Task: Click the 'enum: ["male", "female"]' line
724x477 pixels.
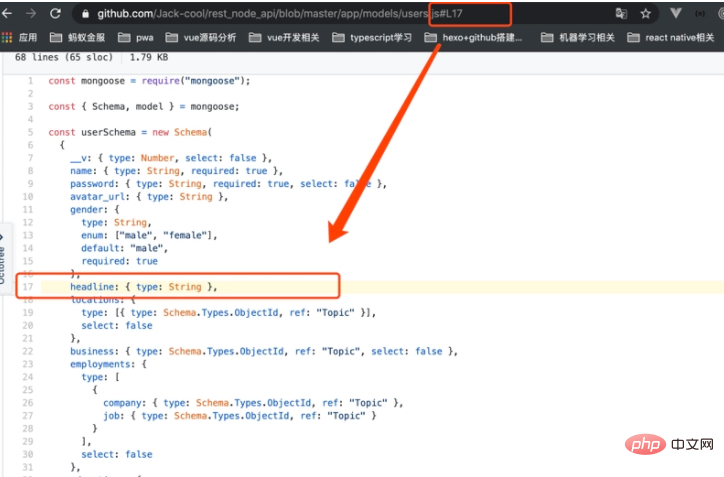Action: pyautogui.click(x=149, y=235)
